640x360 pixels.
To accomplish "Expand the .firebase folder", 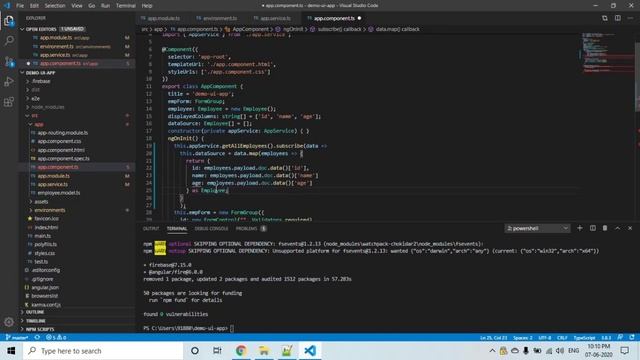I will pyautogui.click(x=41, y=81).
